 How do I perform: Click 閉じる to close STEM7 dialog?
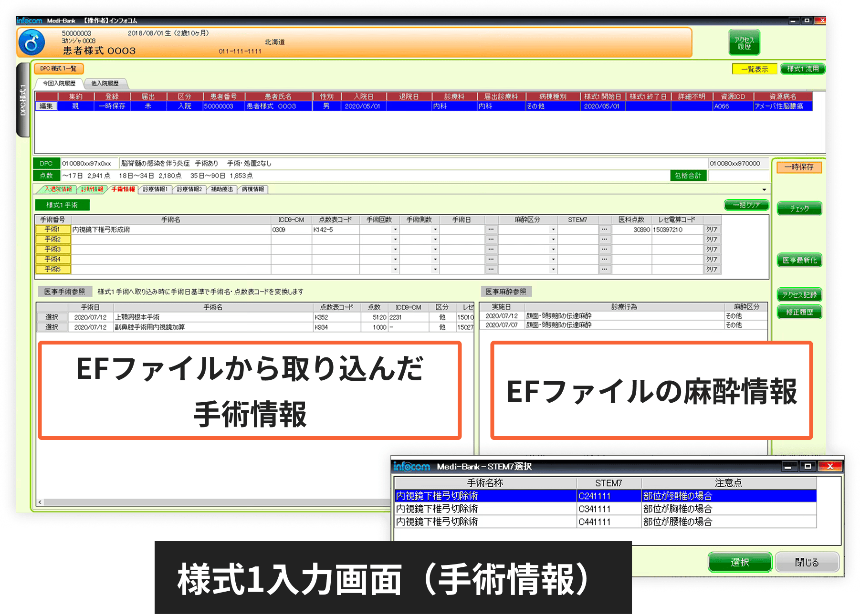(808, 562)
